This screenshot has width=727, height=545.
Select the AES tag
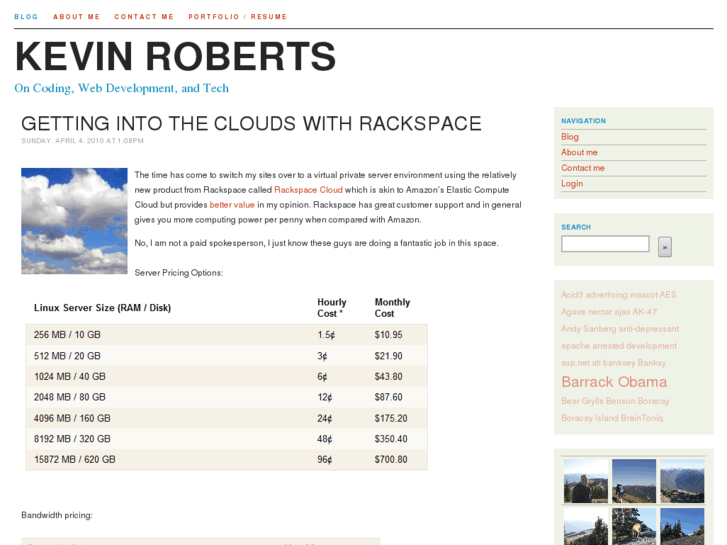point(668,295)
